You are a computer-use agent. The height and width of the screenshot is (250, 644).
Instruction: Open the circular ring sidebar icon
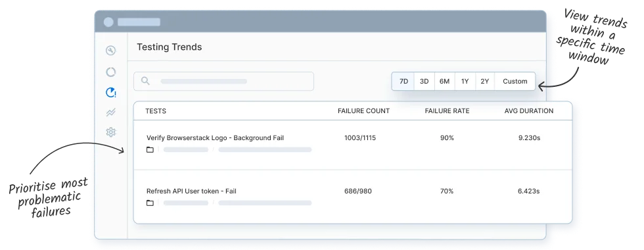click(110, 72)
